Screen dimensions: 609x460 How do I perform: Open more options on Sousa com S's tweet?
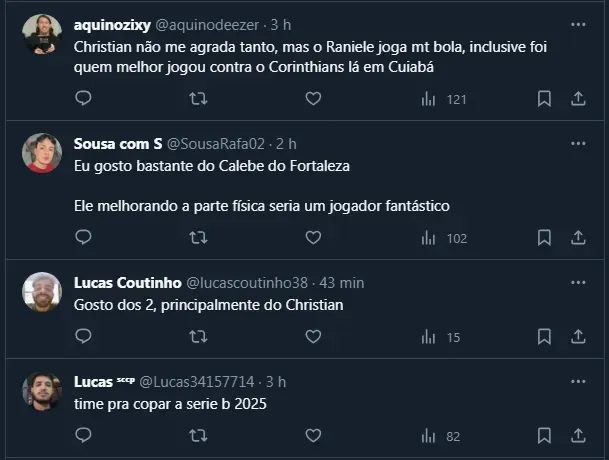[x=578, y=144]
